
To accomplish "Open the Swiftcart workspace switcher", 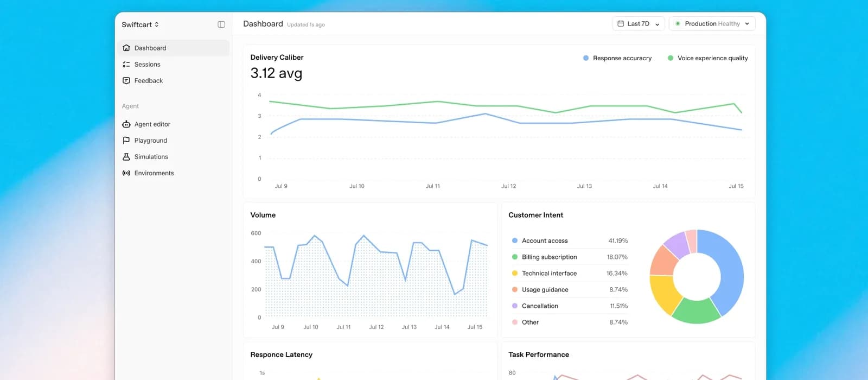I will [x=141, y=24].
